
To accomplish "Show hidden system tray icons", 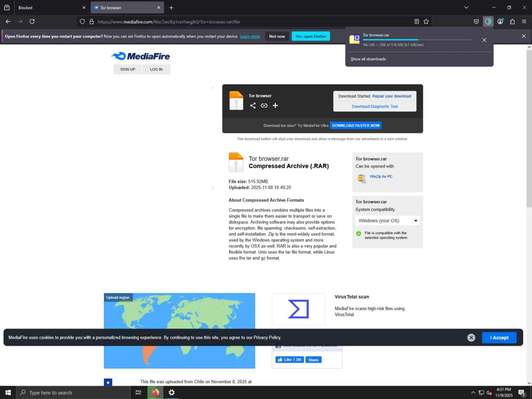I will [473, 393].
